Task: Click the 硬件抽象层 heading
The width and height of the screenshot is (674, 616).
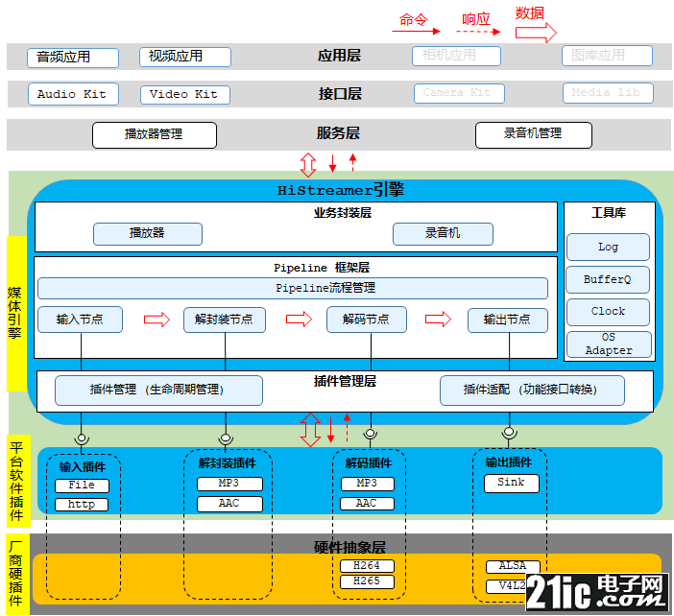Action: pos(349,548)
